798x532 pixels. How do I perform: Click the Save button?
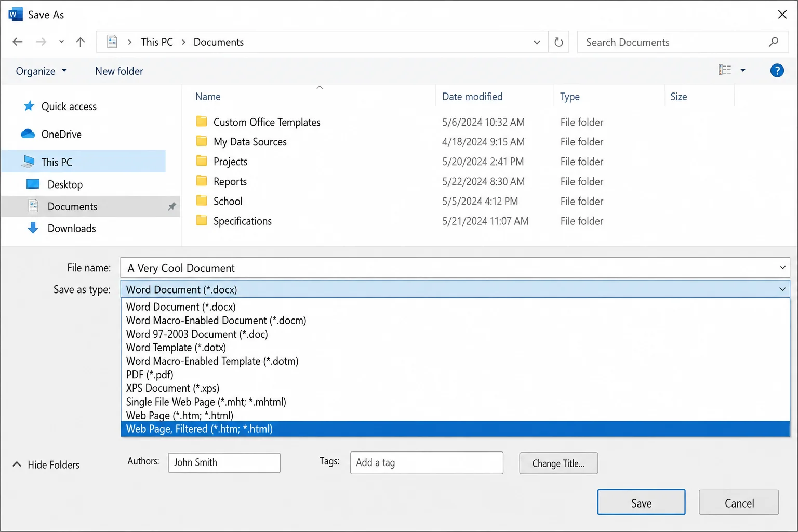point(641,502)
